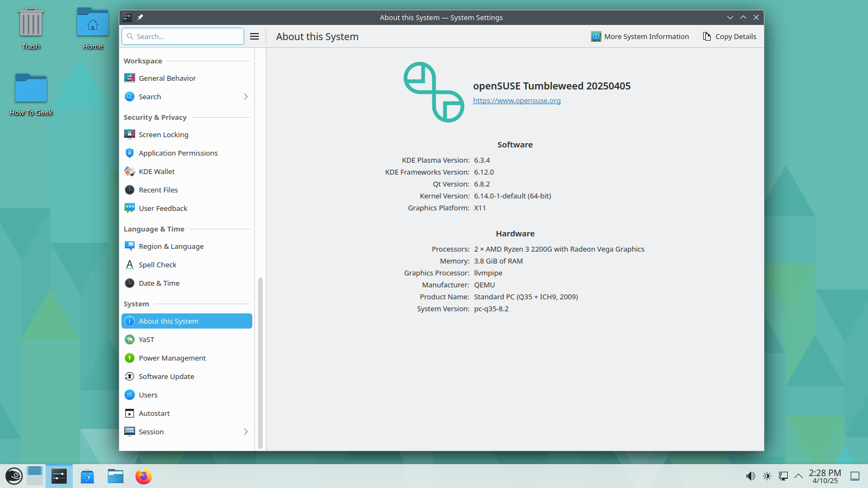The width and height of the screenshot is (868, 488).
Task: Select Recent Files in the sidebar
Action: click(x=158, y=190)
